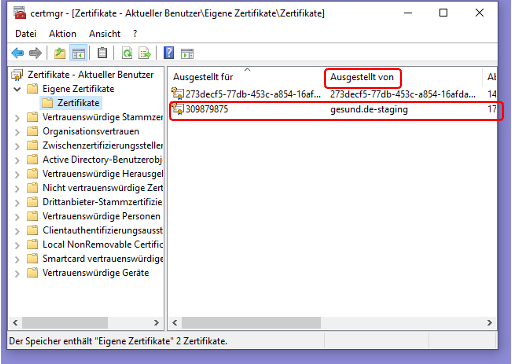The width and height of the screenshot is (512, 364).
Task: Collapse the Eigene Zertifikate node
Action: (17, 89)
